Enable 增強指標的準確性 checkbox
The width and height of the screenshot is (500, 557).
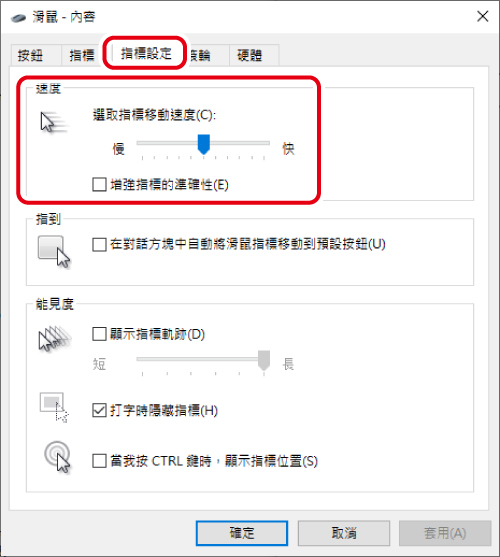point(99,185)
